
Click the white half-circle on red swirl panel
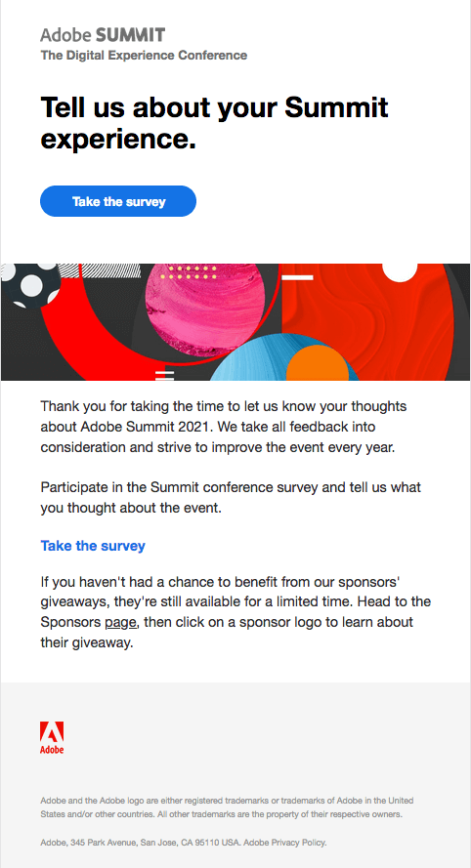[400, 272]
